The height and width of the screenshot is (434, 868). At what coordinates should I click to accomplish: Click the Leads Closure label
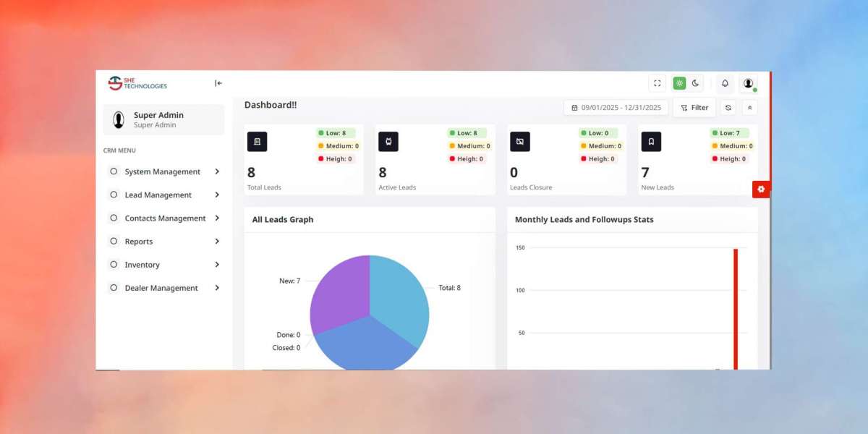pos(531,187)
